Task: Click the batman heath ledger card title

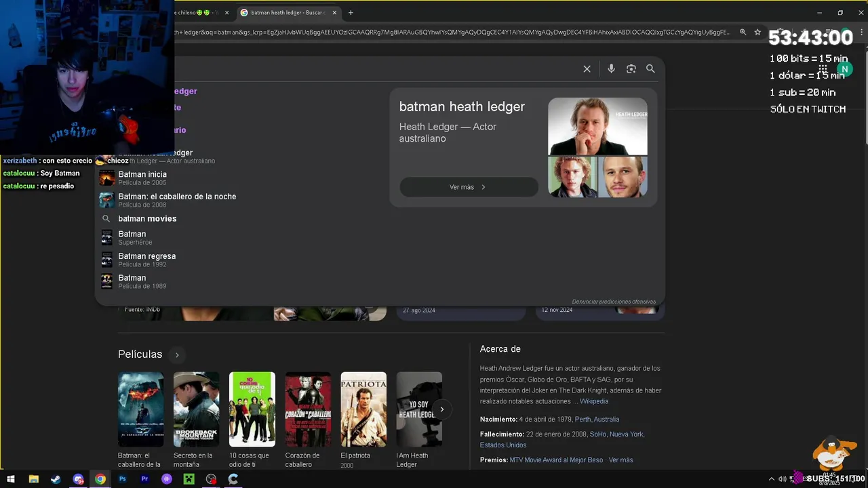Action: [462, 106]
